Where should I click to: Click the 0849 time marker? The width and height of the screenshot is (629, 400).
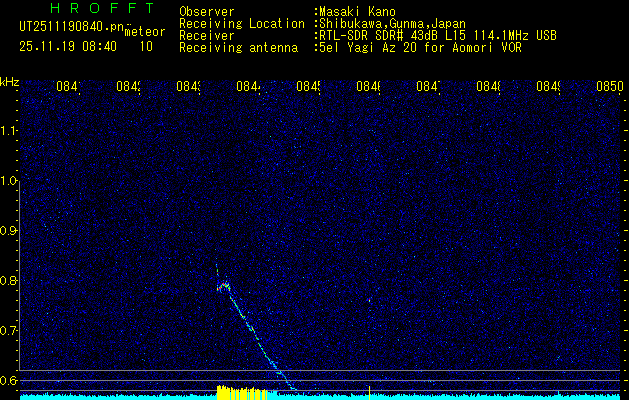point(548,86)
